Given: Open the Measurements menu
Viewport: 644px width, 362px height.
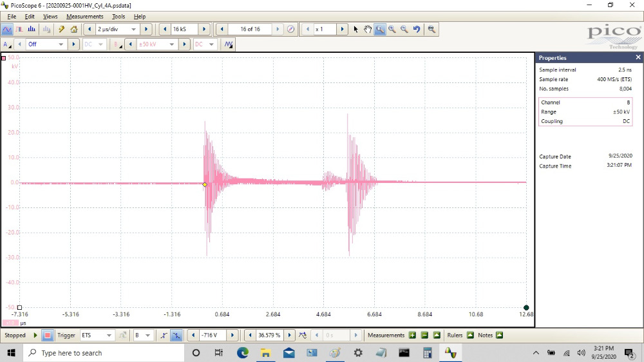Looking at the screenshot, I should tap(84, 16).
